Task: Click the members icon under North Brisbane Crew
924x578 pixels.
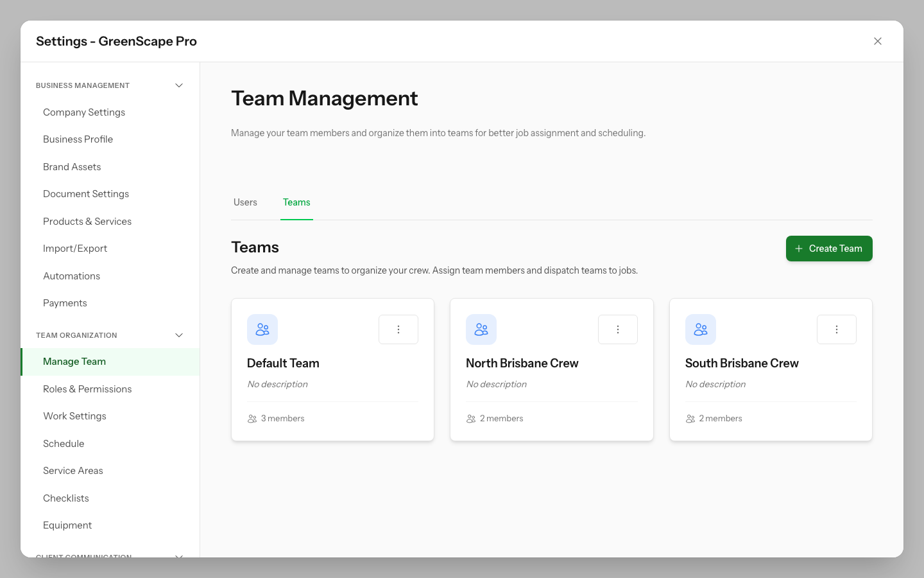Action: point(471,418)
